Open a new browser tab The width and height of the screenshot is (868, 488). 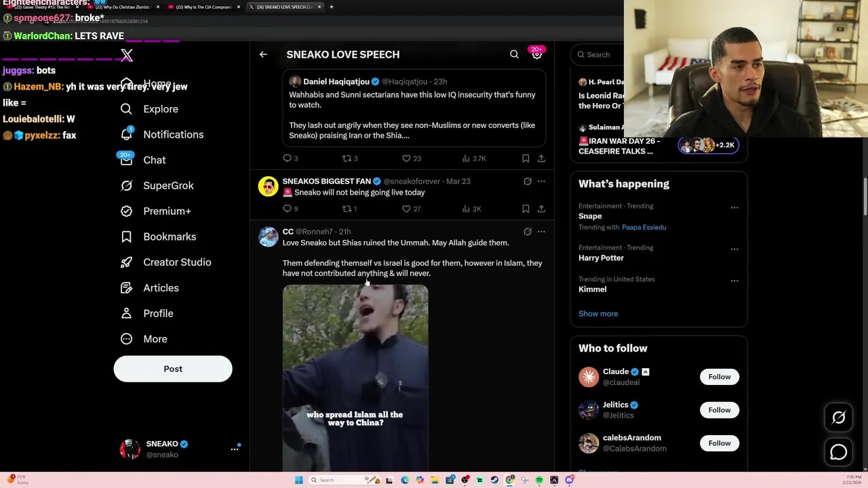(331, 7)
